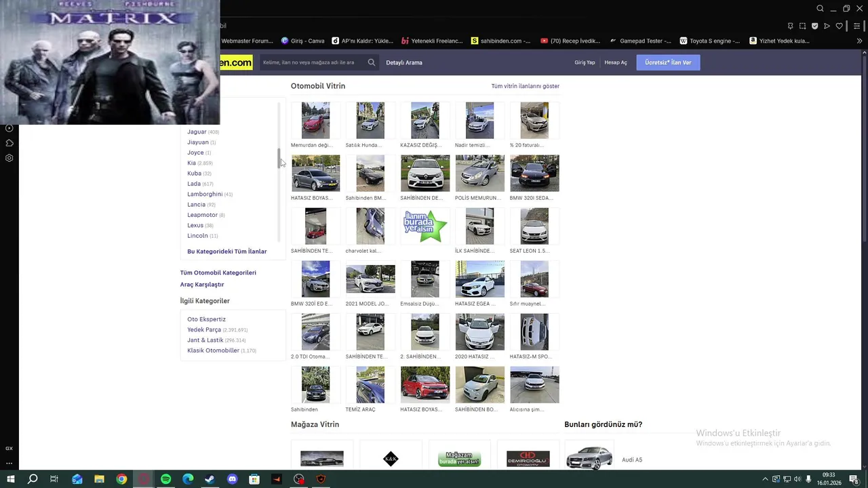The height and width of the screenshot is (488, 868).
Task: Open the Yizhet Yedek bookmark
Action: [x=779, y=41]
